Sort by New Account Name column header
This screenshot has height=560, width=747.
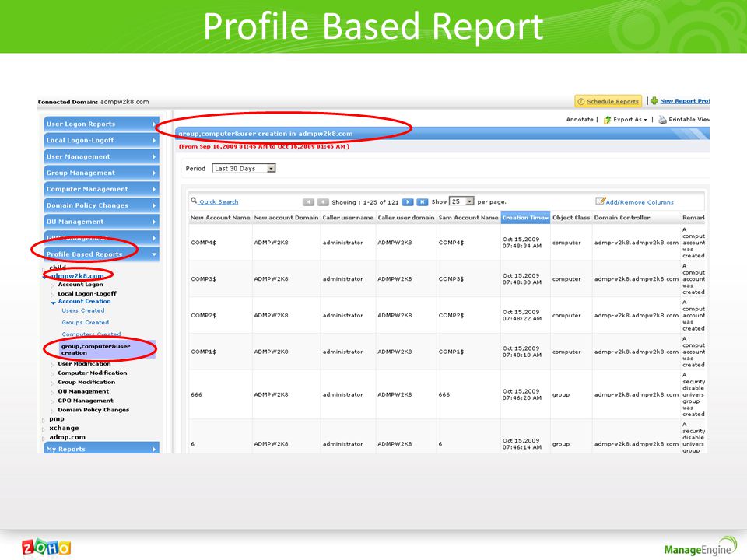pyautogui.click(x=220, y=218)
